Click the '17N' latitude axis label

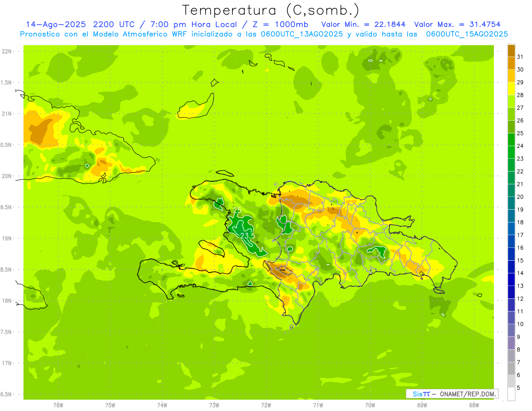pyautogui.click(x=7, y=363)
